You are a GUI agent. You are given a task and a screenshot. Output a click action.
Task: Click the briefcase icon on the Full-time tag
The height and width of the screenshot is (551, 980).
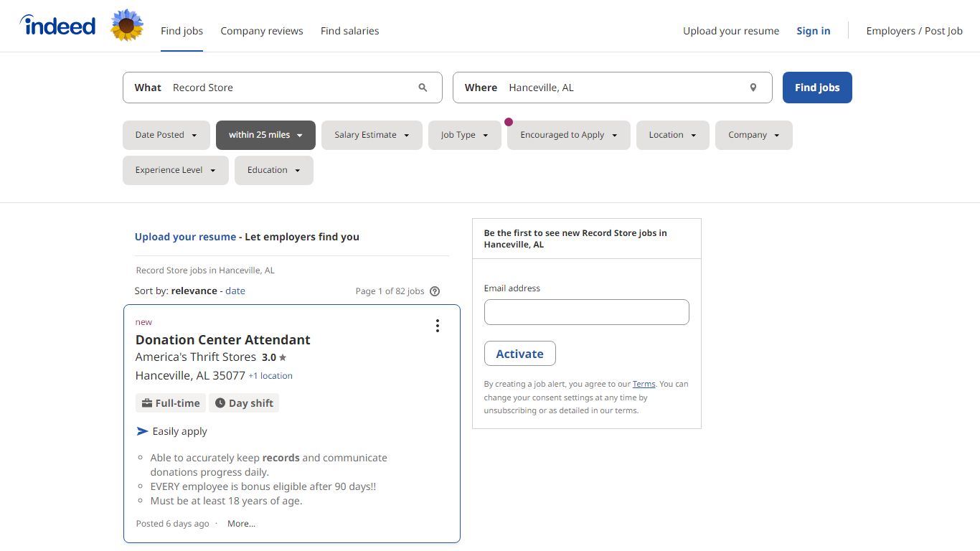click(146, 403)
